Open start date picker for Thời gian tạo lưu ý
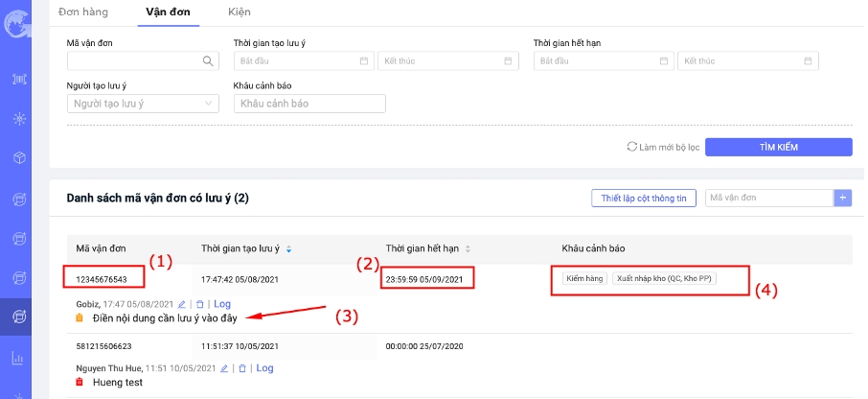 pos(303,61)
